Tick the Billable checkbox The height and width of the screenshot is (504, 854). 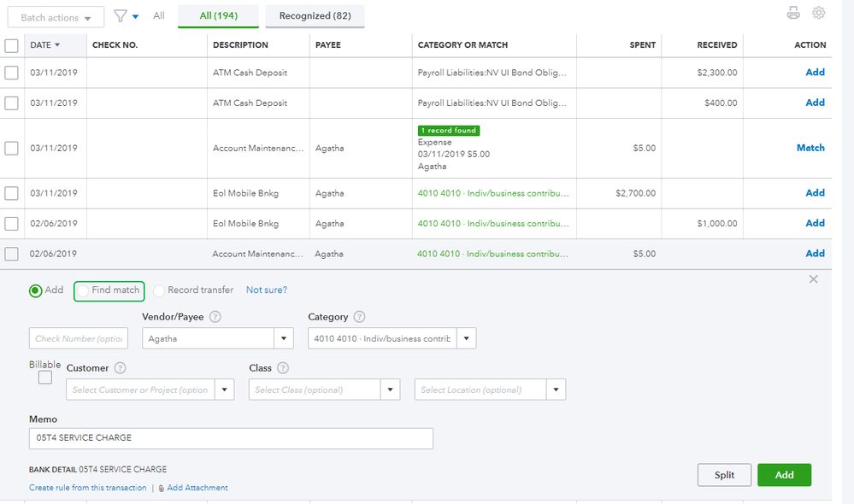(x=45, y=378)
